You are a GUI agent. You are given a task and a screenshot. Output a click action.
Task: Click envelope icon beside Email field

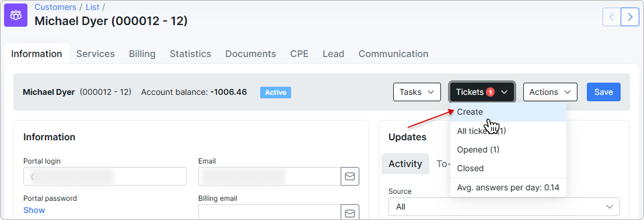pyautogui.click(x=350, y=176)
